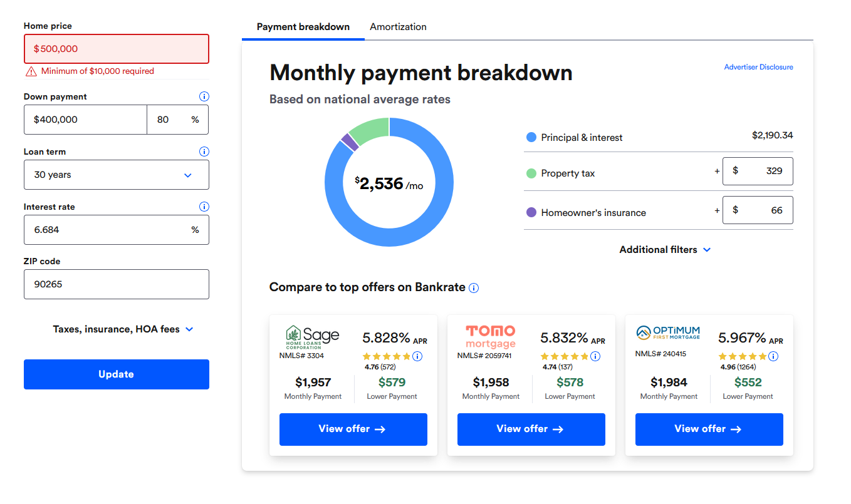Image resolution: width=851 pixels, height=504 pixels.
Task: Click the $552 Lower Payment amount
Action: [x=748, y=383]
